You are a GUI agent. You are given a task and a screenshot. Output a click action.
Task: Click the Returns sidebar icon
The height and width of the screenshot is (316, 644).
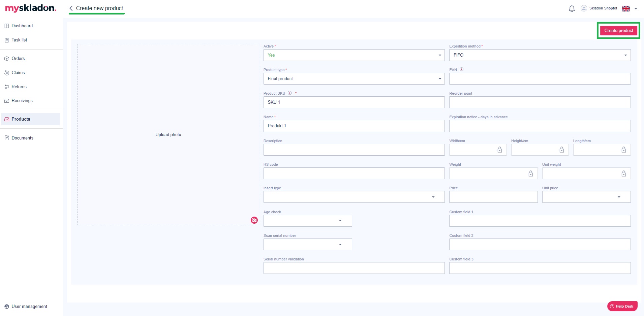[x=7, y=87]
